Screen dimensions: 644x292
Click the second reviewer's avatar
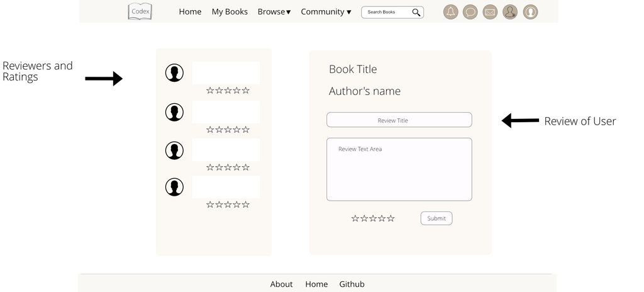[174, 112]
